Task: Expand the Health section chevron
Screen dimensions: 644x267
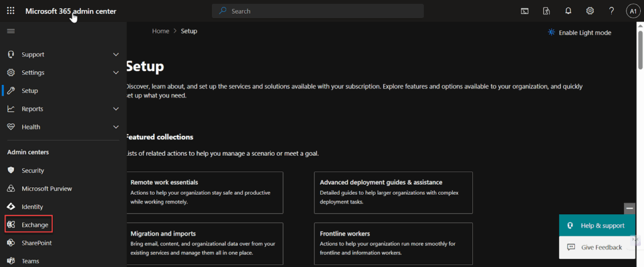Action: pyautogui.click(x=116, y=127)
